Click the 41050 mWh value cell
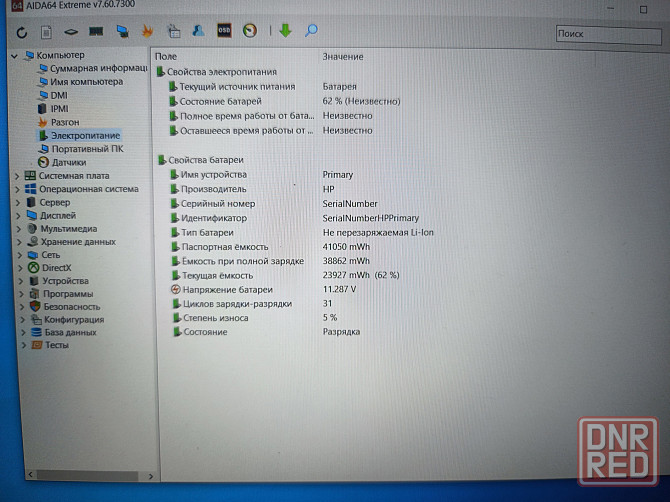 (x=346, y=247)
